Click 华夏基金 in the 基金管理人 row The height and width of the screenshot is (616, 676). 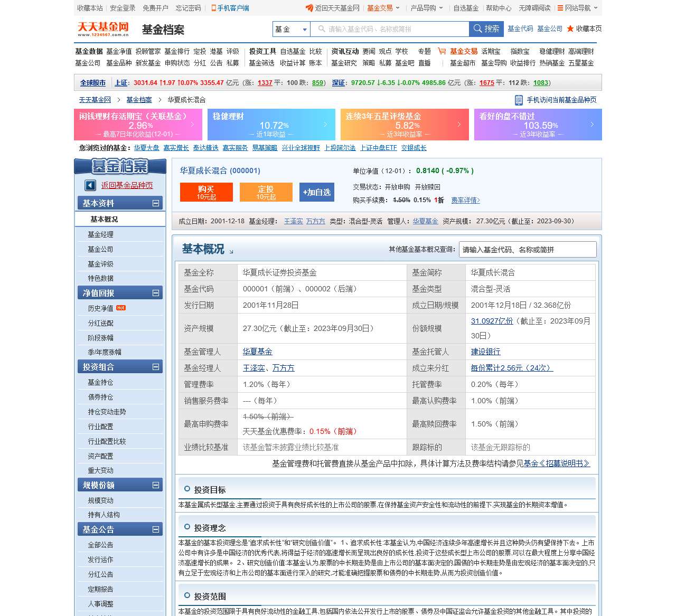pyautogui.click(x=258, y=352)
